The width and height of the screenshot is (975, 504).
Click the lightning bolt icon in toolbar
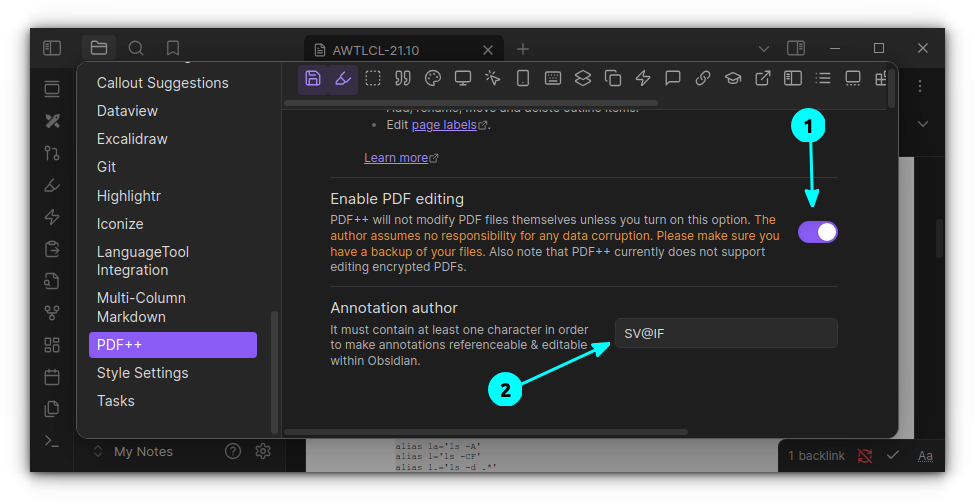[643, 78]
